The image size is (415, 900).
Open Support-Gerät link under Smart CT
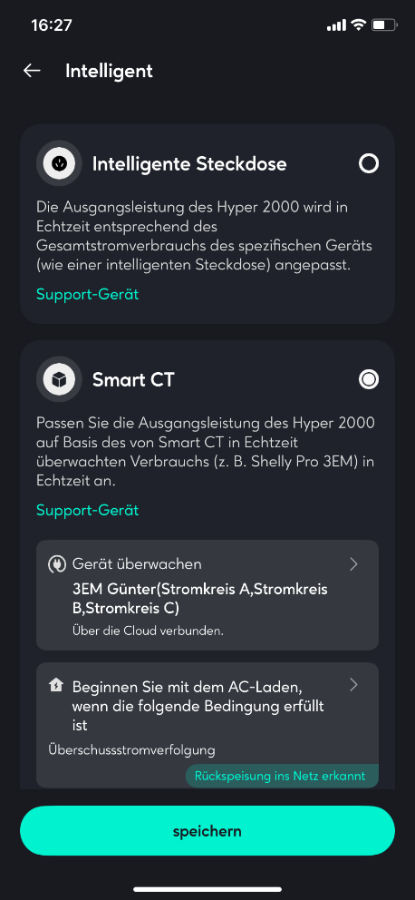point(87,510)
